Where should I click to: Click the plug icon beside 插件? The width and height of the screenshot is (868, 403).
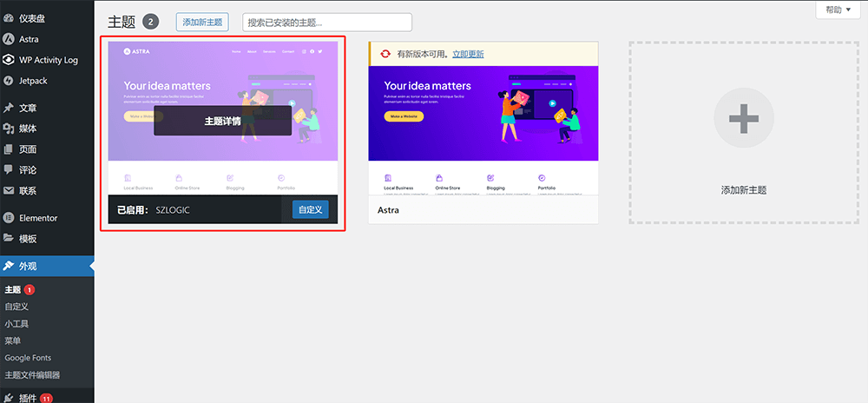[x=9, y=398]
